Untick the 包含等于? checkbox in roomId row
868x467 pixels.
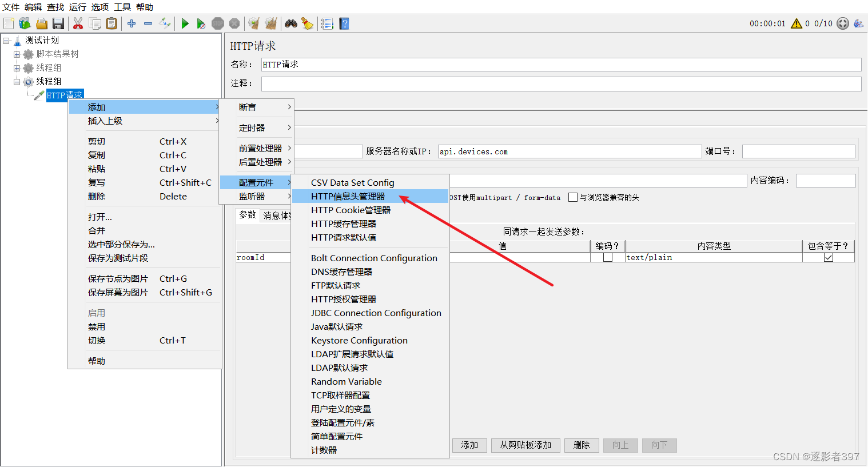click(x=829, y=258)
